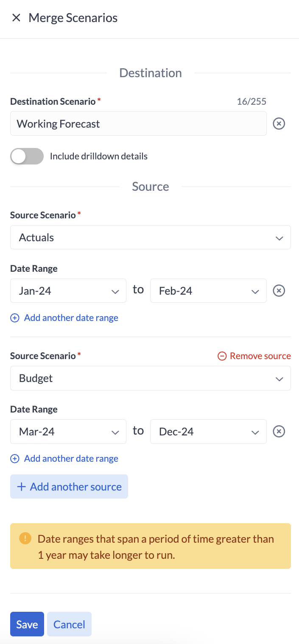
Task: Click the red minus Remove source icon
Action: click(x=222, y=356)
